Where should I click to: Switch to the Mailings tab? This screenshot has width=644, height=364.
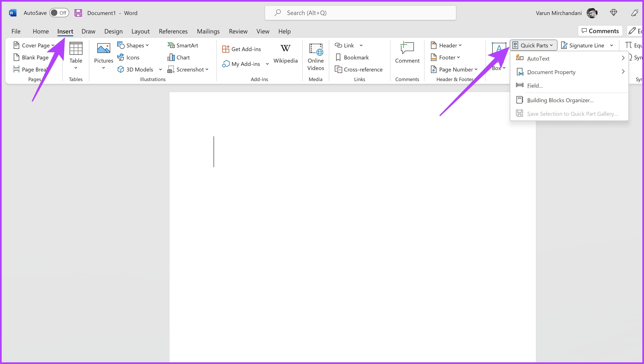208,31
